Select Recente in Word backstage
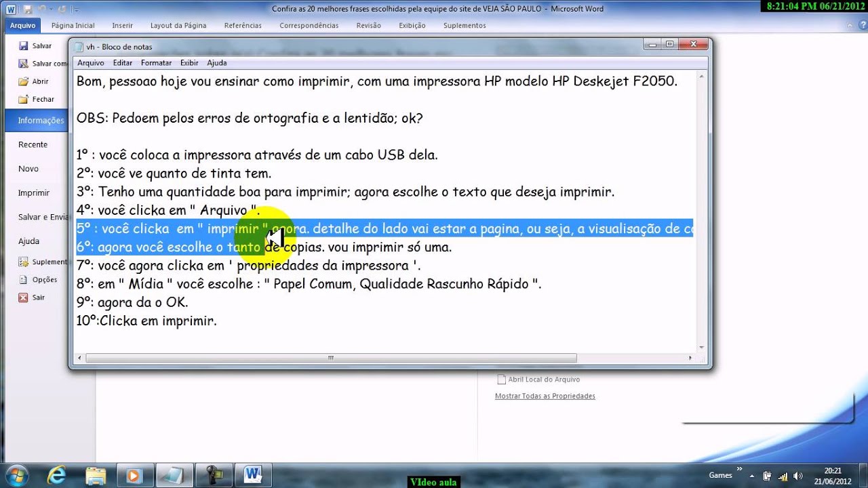 (33, 144)
